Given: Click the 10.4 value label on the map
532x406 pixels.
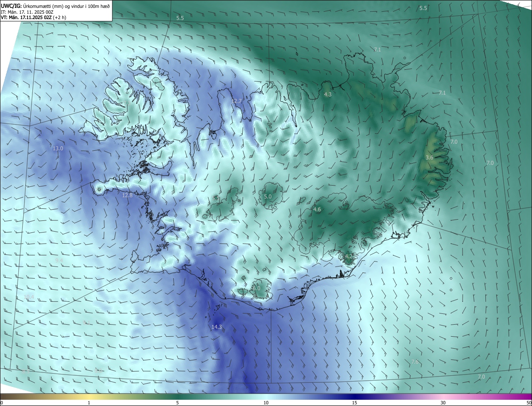Looking at the screenshot, I should tap(29, 297).
